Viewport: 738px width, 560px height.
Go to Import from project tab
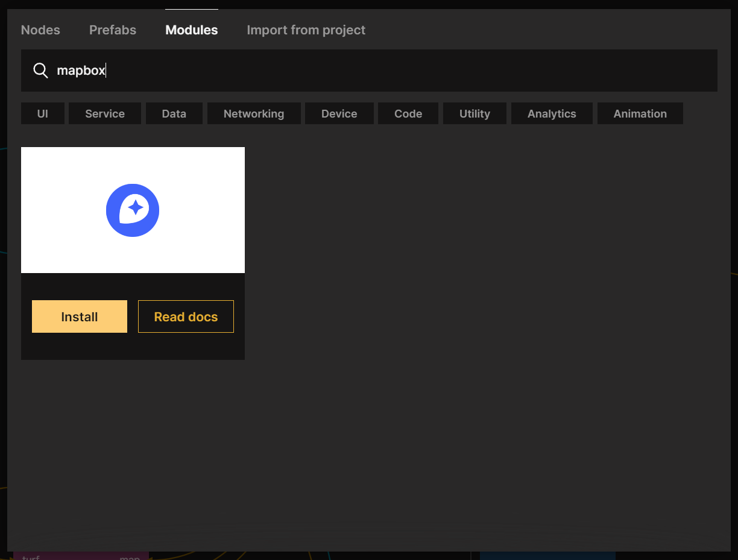(x=306, y=30)
